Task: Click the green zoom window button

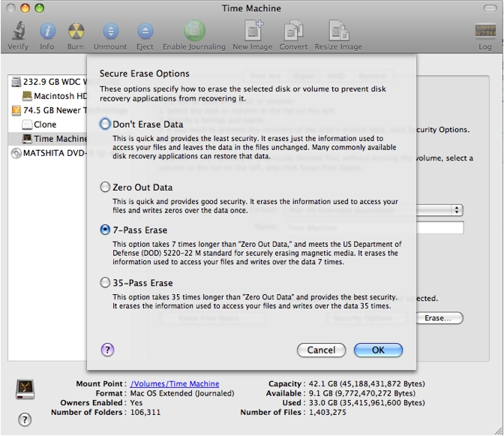Action: (x=40, y=8)
